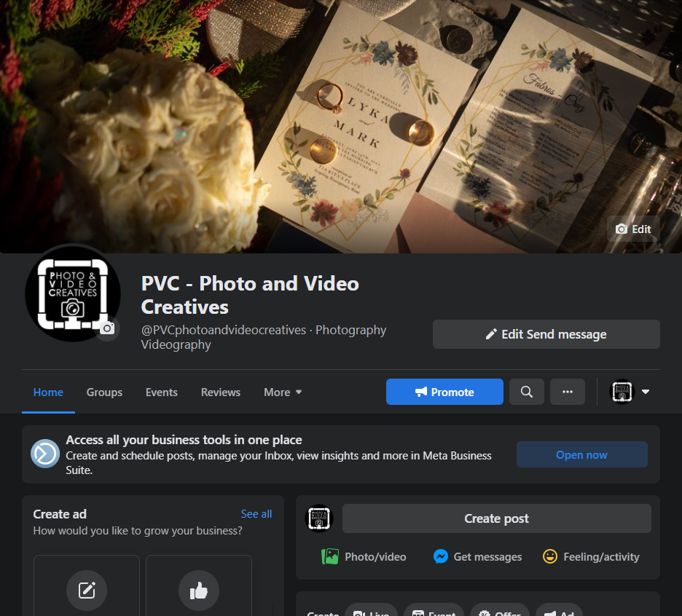Open the Reviews tab
Image resolution: width=682 pixels, height=616 pixels.
pyautogui.click(x=221, y=392)
